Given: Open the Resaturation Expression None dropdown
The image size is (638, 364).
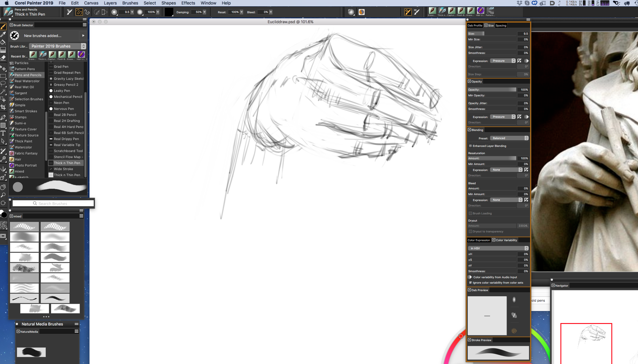Looking at the screenshot, I should pyautogui.click(x=506, y=170).
